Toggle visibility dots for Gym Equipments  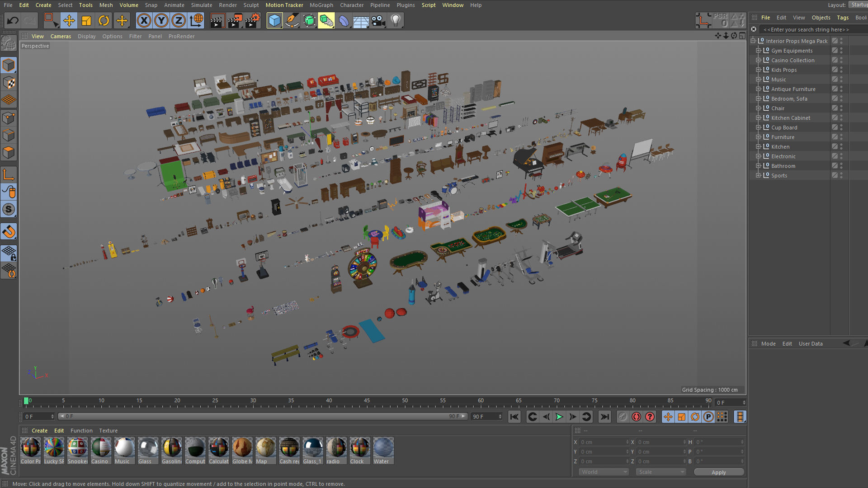click(x=841, y=51)
